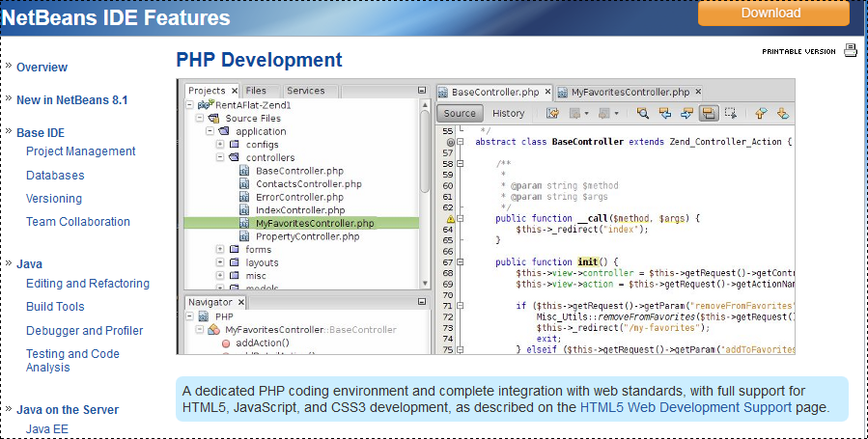Click the Next Bookmark down arrow icon
The width and height of the screenshot is (868, 439).
782,113
